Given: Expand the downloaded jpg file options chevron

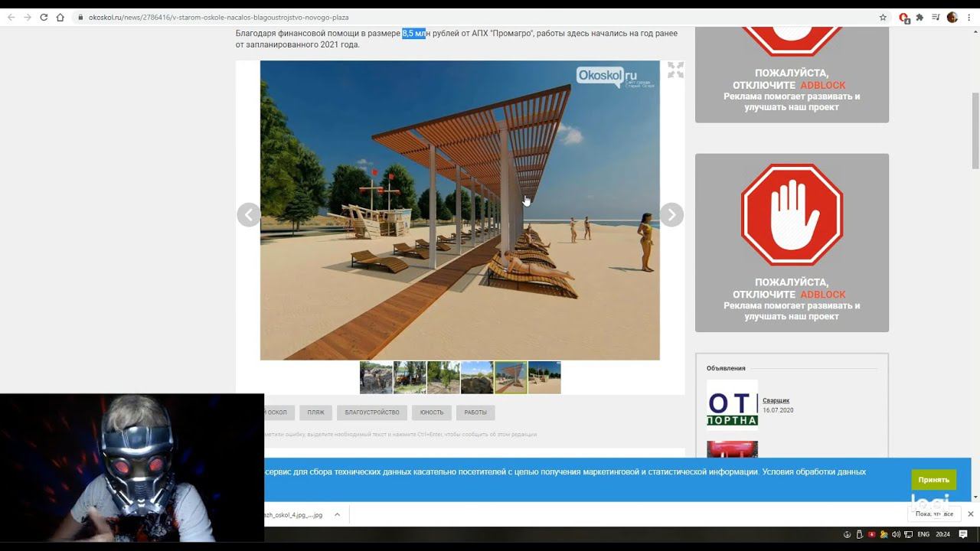Looking at the screenshot, I should coord(337,515).
